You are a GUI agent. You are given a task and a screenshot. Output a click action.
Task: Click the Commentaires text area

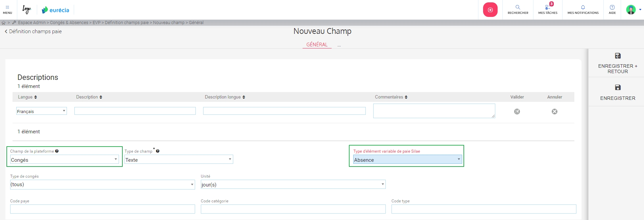[x=434, y=111]
